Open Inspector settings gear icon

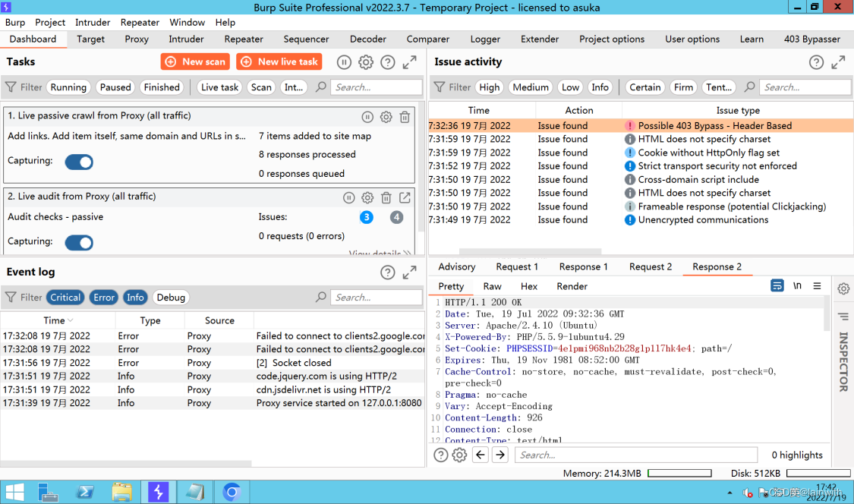click(x=843, y=288)
